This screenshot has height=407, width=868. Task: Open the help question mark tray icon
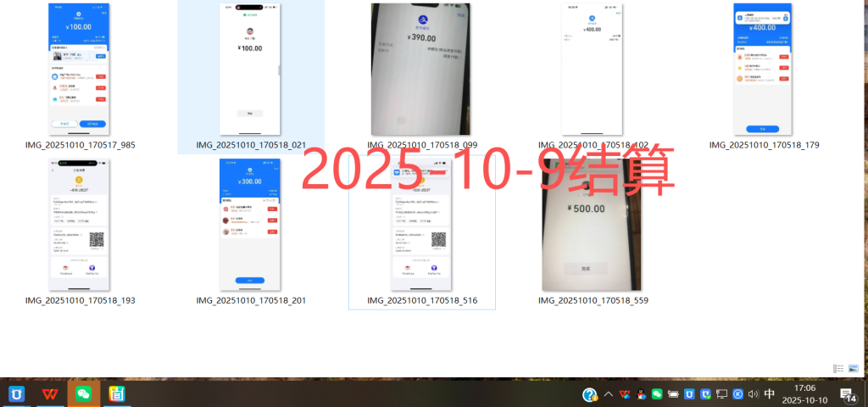pyautogui.click(x=590, y=394)
